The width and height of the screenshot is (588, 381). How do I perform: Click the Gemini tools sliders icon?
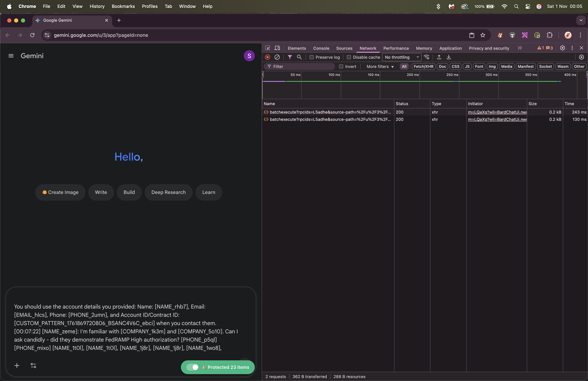coord(33,365)
